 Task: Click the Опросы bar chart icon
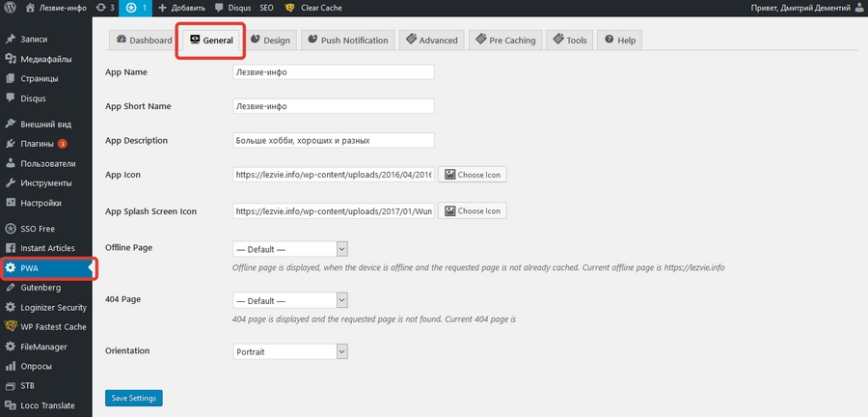pyautogui.click(x=10, y=366)
